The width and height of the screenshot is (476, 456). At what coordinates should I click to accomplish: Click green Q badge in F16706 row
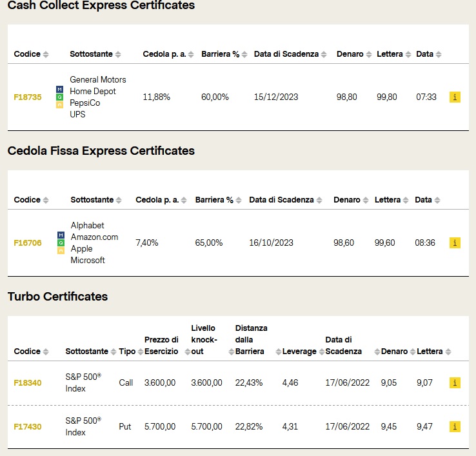(x=61, y=243)
